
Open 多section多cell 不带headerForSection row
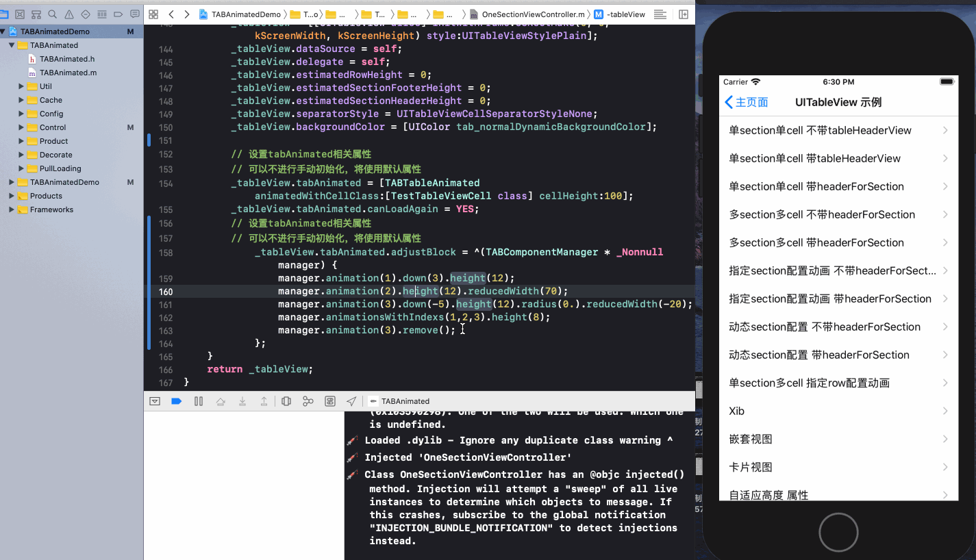coord(838,214)
